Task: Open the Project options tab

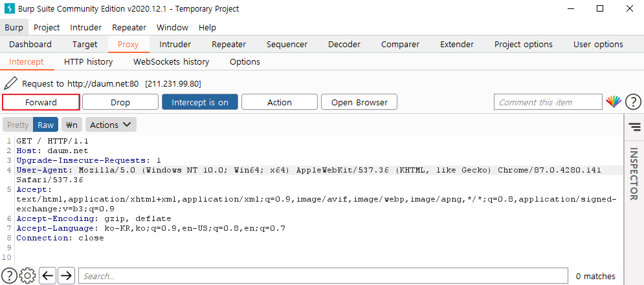Action: [523, 45]
